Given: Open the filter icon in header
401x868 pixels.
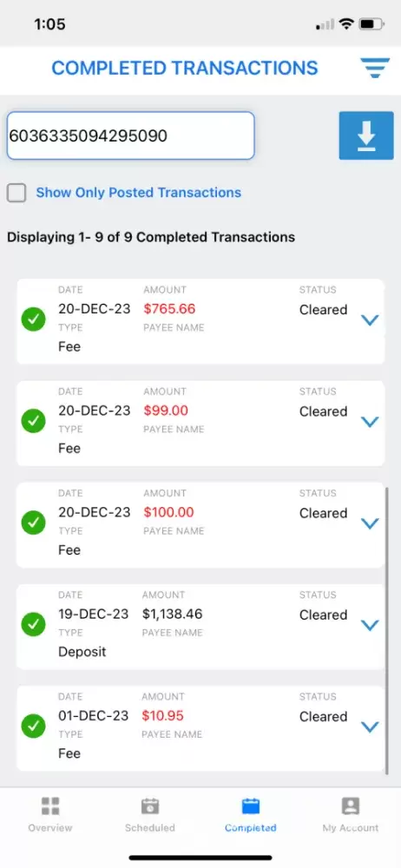Looking at the screenshot, I should pos(375,68).
